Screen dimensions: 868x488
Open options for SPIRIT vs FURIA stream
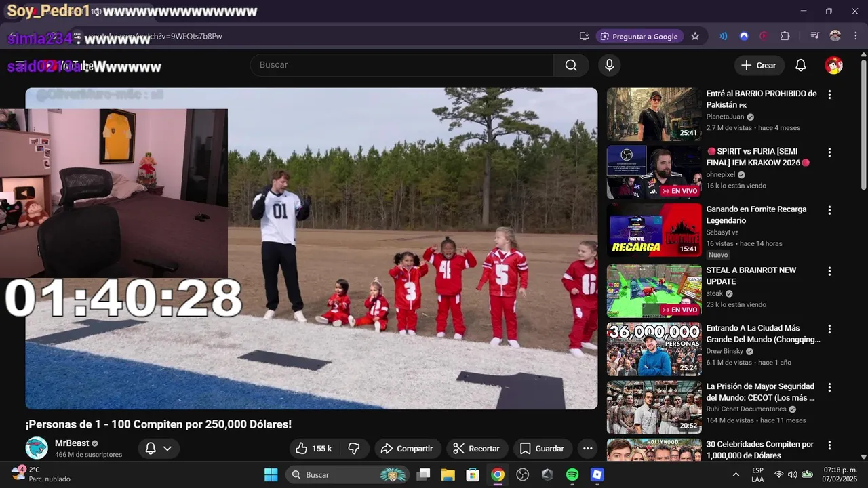(829, 152)
